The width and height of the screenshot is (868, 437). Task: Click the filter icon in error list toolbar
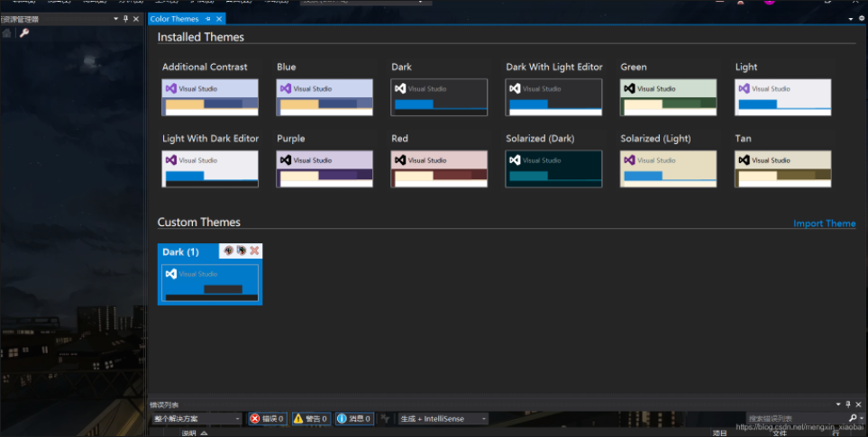coord(385,419)
